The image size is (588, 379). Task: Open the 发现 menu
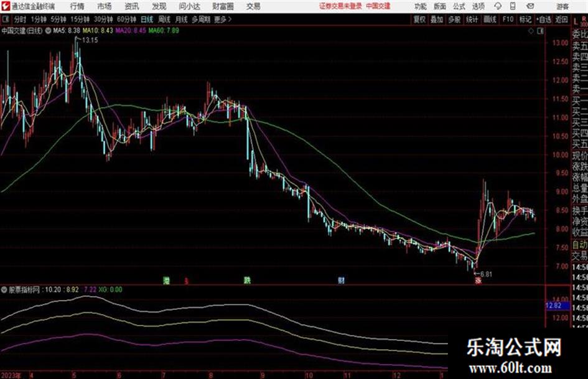159,6
